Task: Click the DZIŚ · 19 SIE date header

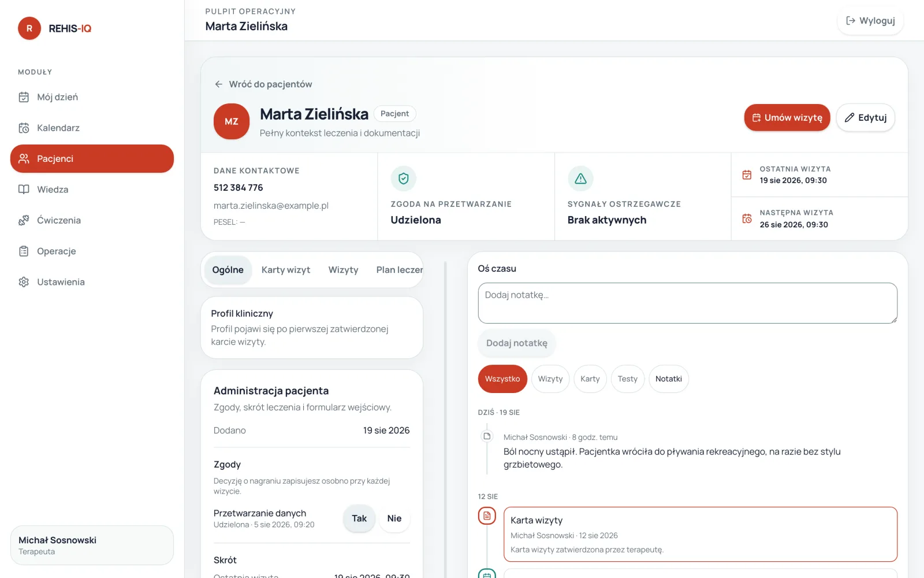Action: click(499, 413)
